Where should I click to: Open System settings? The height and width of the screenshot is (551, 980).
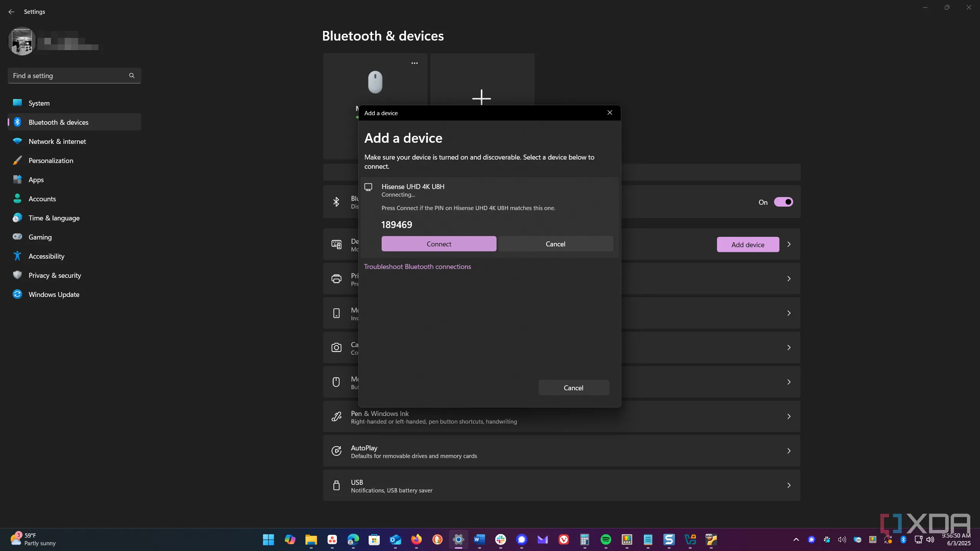point(74,103)
